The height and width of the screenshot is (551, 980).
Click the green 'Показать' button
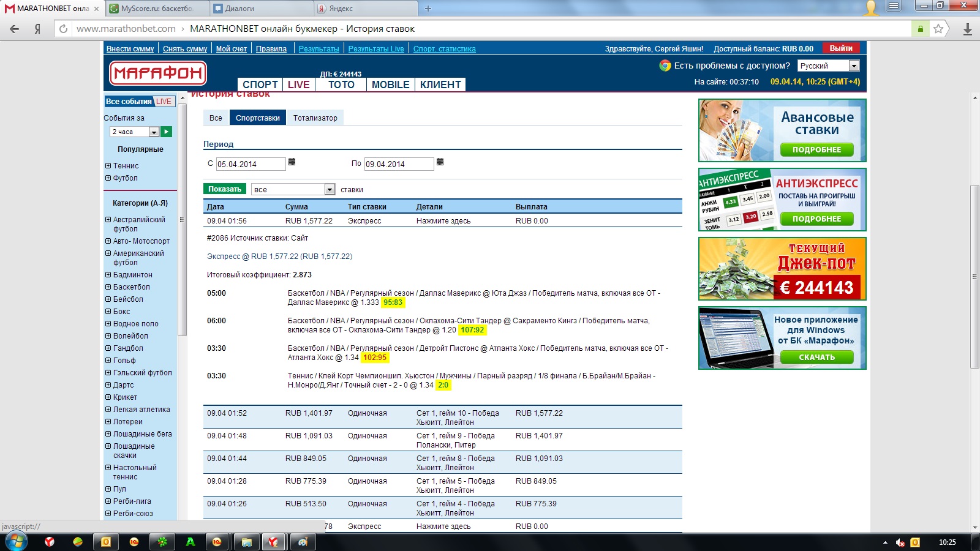(x=225, y=189)
